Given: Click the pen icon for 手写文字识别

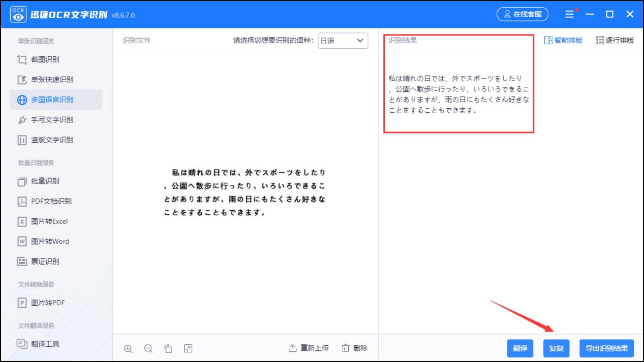Looking at the screenshot, I should [x=22, y=120].
